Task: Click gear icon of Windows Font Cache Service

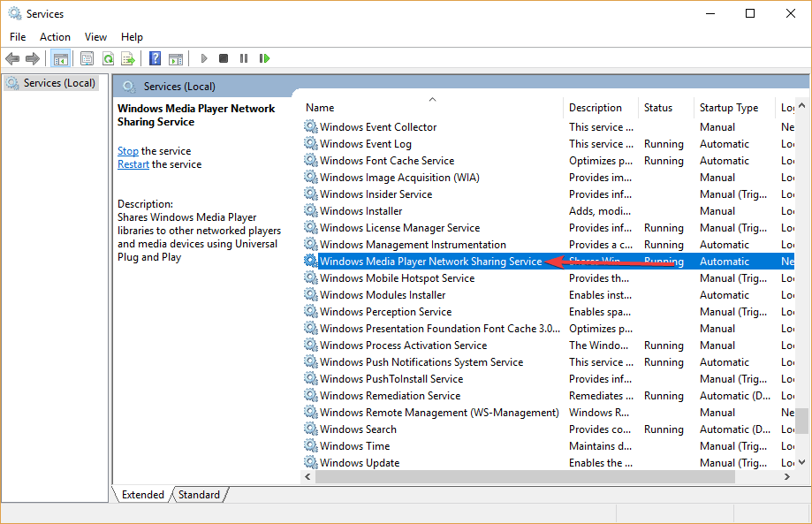Action: pyautogui.click(x=311, y=160)
